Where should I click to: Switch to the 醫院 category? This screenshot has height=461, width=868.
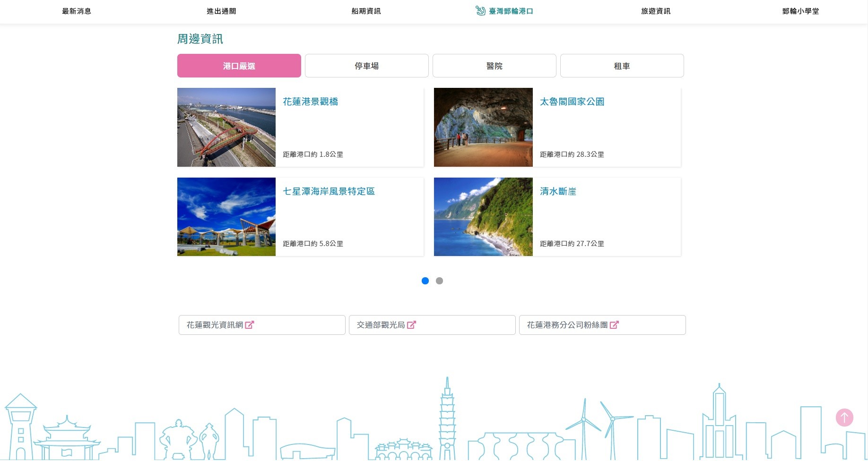[x=494, y=65]
